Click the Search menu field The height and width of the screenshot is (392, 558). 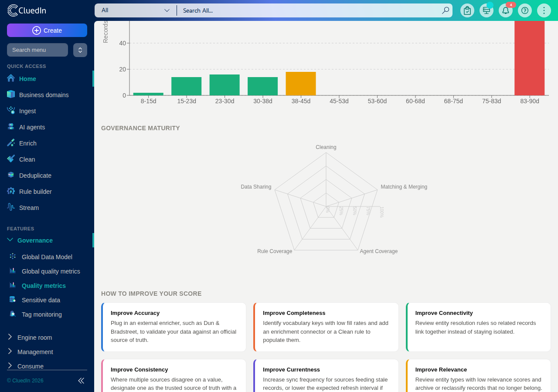(37, 50)
